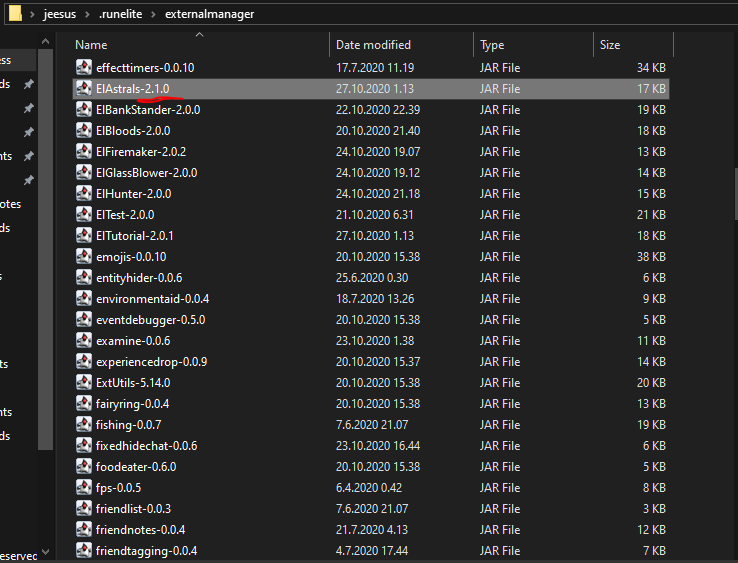Expand the chevron before jeesus in address bar
738x563 pixels.
32,14
